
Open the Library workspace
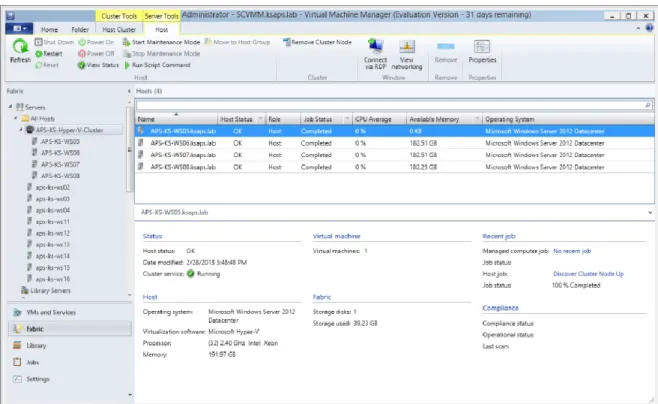click(70, 345)
